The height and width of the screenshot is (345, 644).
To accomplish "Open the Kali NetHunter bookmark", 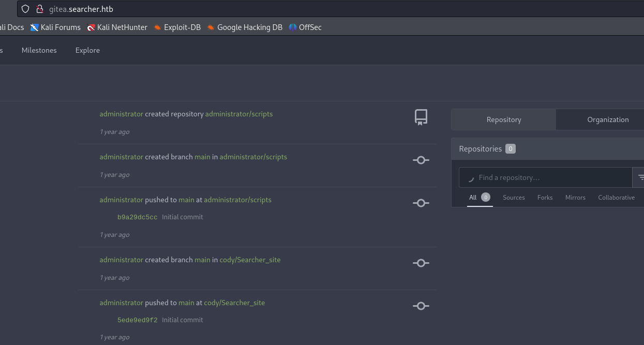I will 117,27.
